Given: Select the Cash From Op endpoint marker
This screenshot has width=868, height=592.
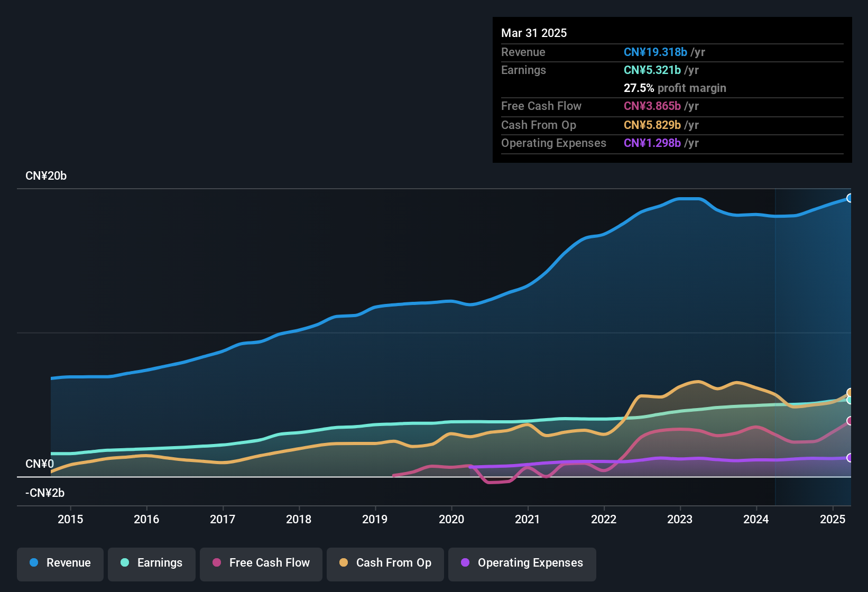Looking at the screenshot, I should 850,393.
